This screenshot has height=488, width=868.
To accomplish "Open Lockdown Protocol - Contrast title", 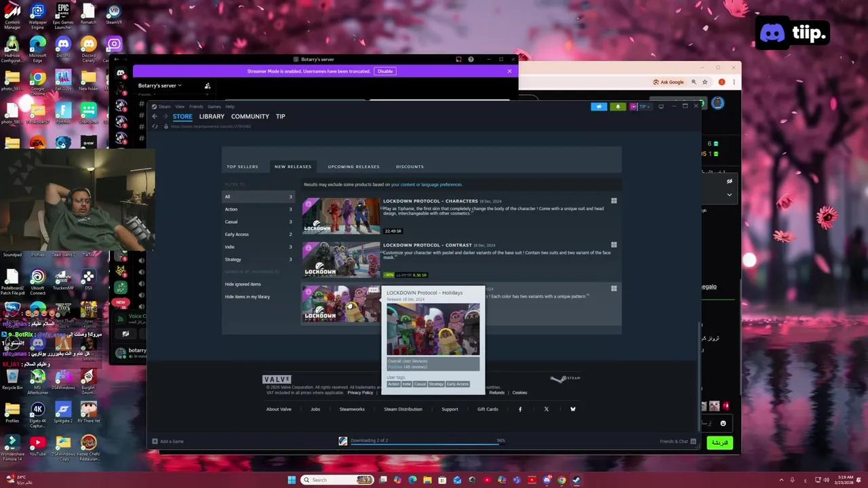I will 427,245.
